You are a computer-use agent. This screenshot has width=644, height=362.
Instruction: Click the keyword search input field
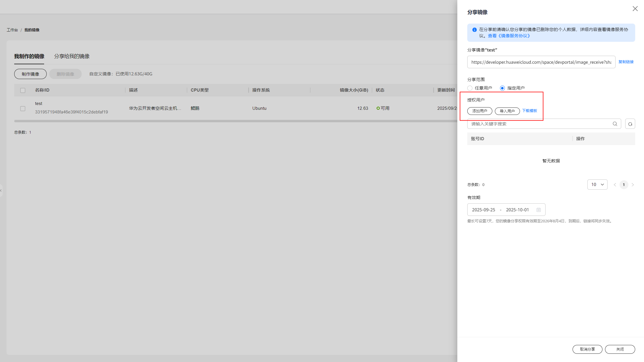[538, 124]
